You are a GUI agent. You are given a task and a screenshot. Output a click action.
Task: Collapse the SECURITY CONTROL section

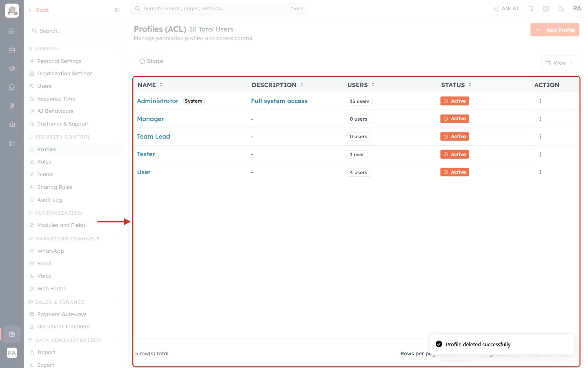[118, 137]
